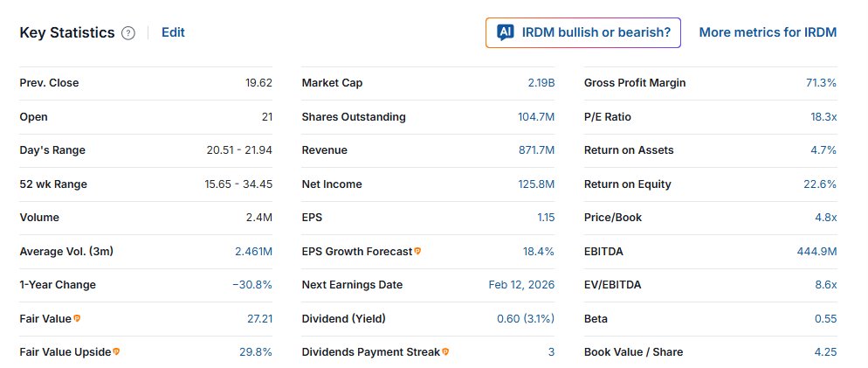
Task: Click the Key Statistics heading
Action: pyautogui.click(x=67, y=32)
